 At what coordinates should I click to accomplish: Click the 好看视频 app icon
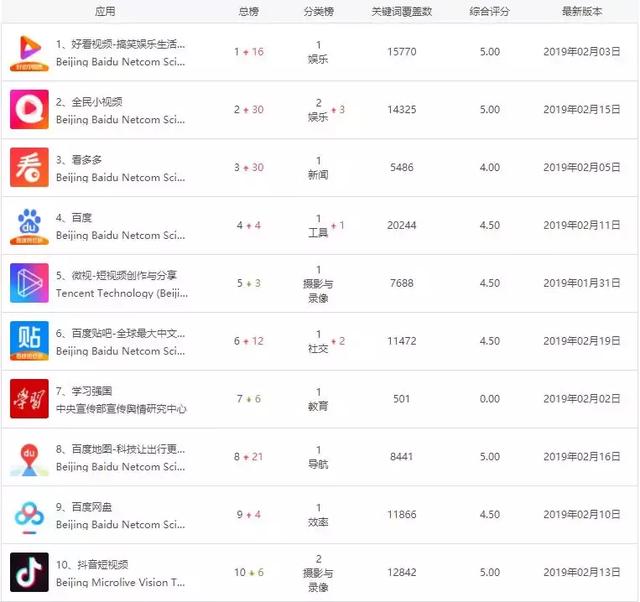tap(29, 52)
